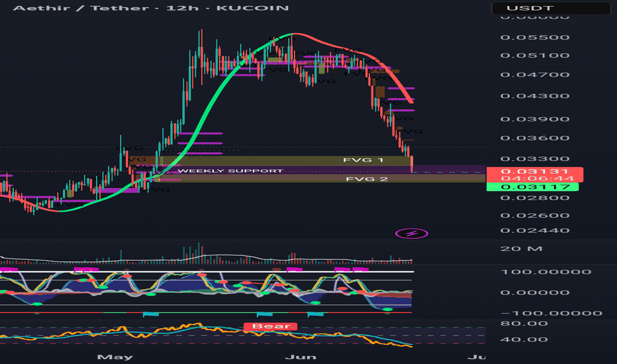Click the 0.04300 price axis value
617x364 pixels.
point(535,96)
